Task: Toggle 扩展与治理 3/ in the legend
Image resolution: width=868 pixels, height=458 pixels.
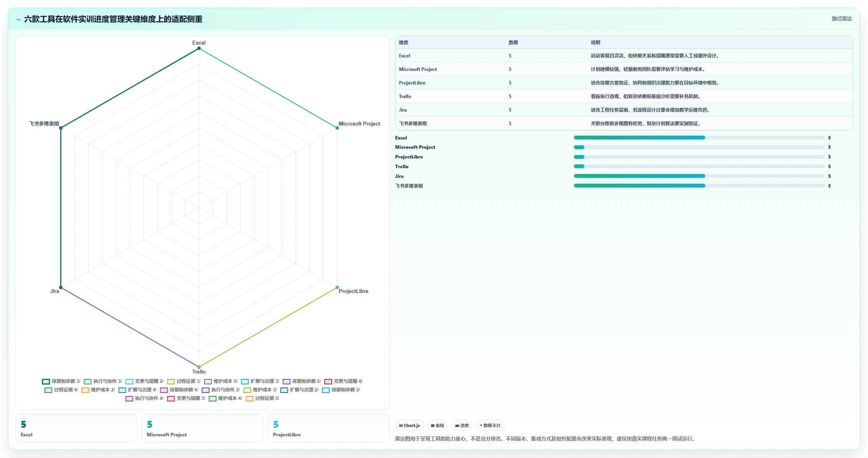Action: (260, 381)
